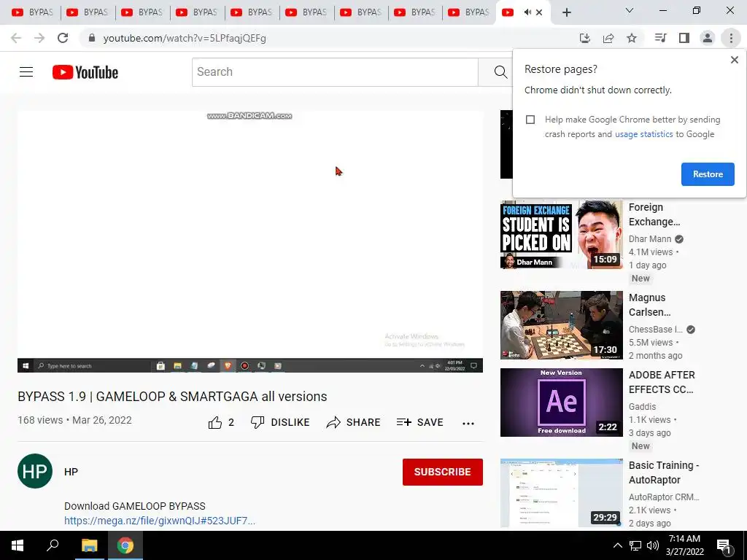Image resolution: width=747 pixels, height=560 pixels.
Task: Save the video to a playlist
Action: click(x=419, y=422)
